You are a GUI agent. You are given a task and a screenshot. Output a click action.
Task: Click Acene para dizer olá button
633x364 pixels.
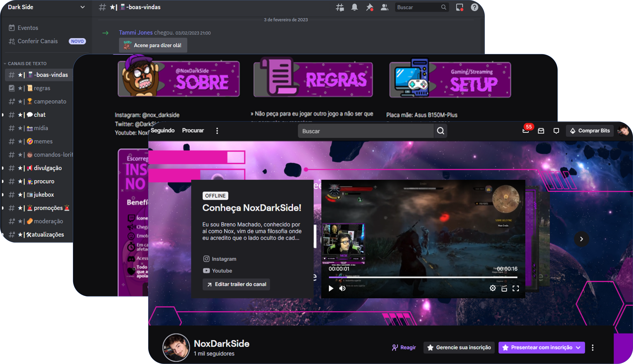coord(153,45)
